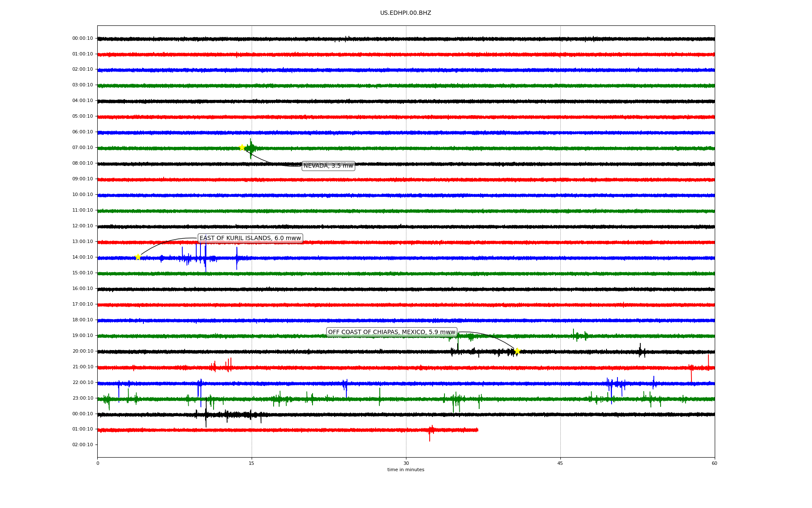Screen dimensions: 812x508
Task: Click the first 01:00:10 time label near the top
Action: click(82, 54)
